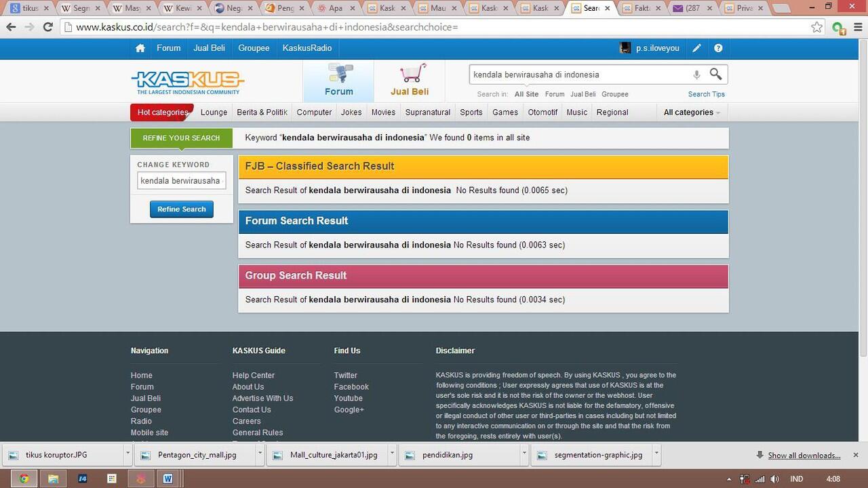This screenshot has width=868, height=488.
Task: Open Microsoft Word from taskbar
Action: (x=167, y=479)
